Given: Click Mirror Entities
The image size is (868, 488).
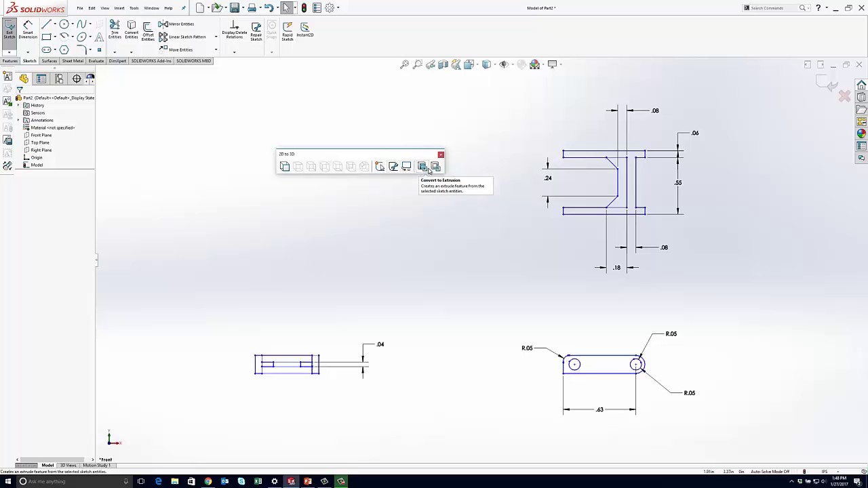Looking at the screenshot, I should click(x=176, y=24).
